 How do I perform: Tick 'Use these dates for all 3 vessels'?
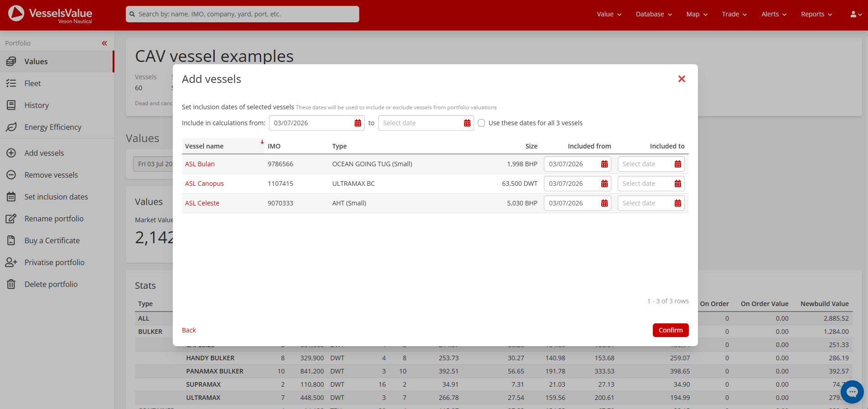(481, 123)
